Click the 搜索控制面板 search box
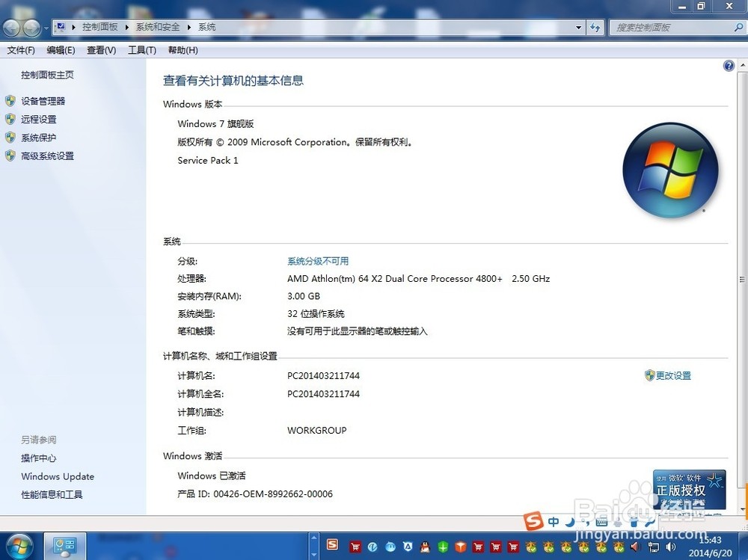Image resolution: width=748 pixels, height=560 pixels. [666, 26]
